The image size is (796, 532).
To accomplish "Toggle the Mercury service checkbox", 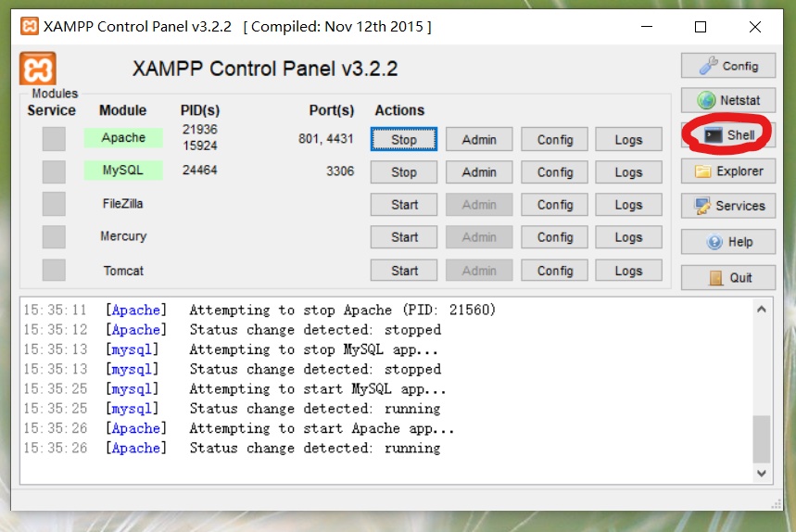I will (x=54, y=236).
